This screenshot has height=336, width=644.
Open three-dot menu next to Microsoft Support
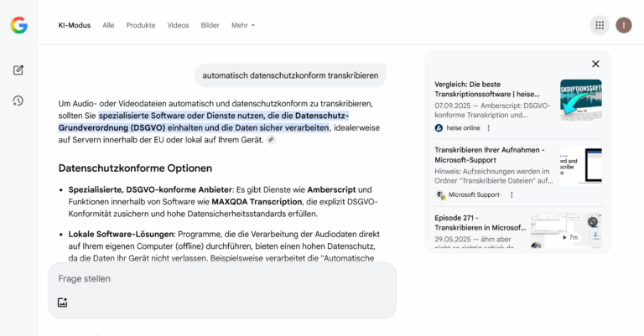coord(512,194)
